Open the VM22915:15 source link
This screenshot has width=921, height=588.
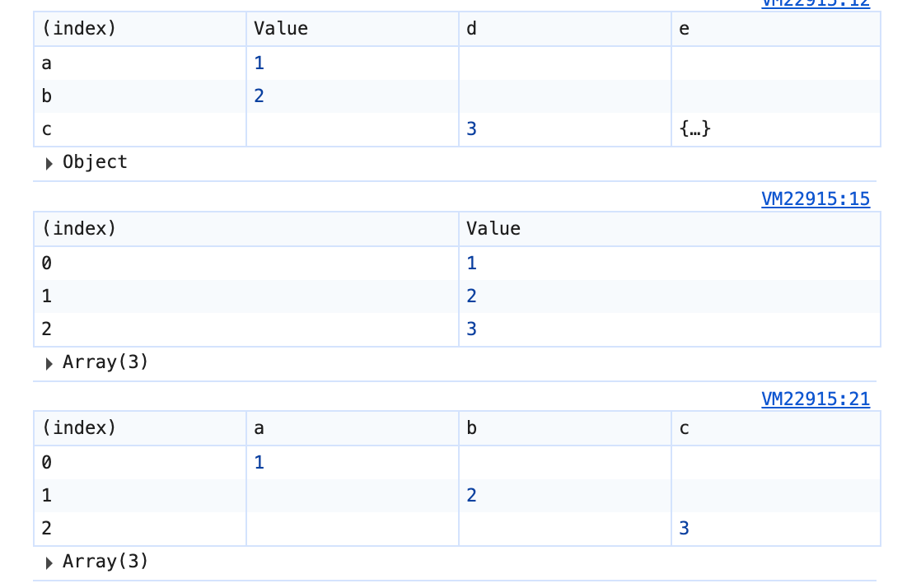(x=815, y=198)
